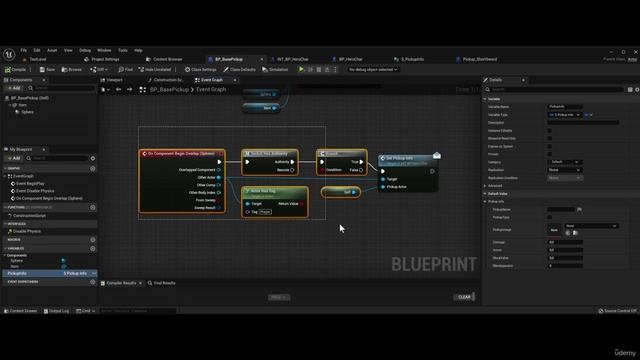Toggle Instance Editable checkbox
The width and height of the screenshot is (640, 360).
pyautogui.click(x=549, y=131)
